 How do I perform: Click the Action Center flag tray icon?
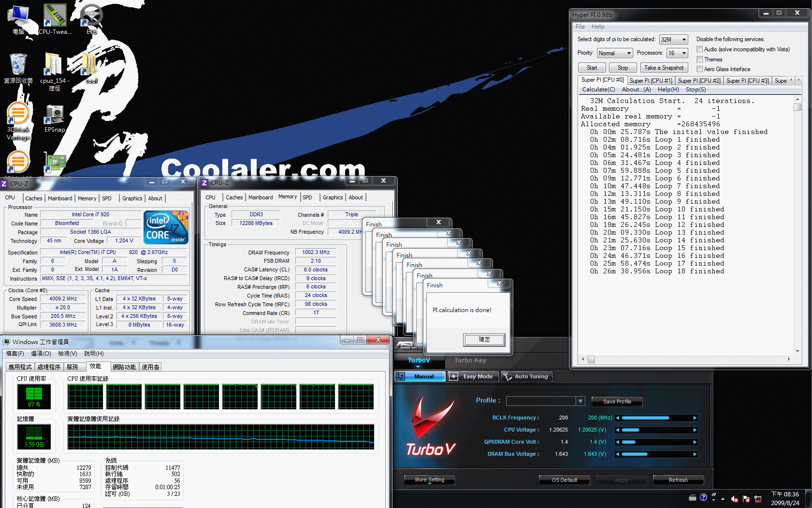pos(746,498)
